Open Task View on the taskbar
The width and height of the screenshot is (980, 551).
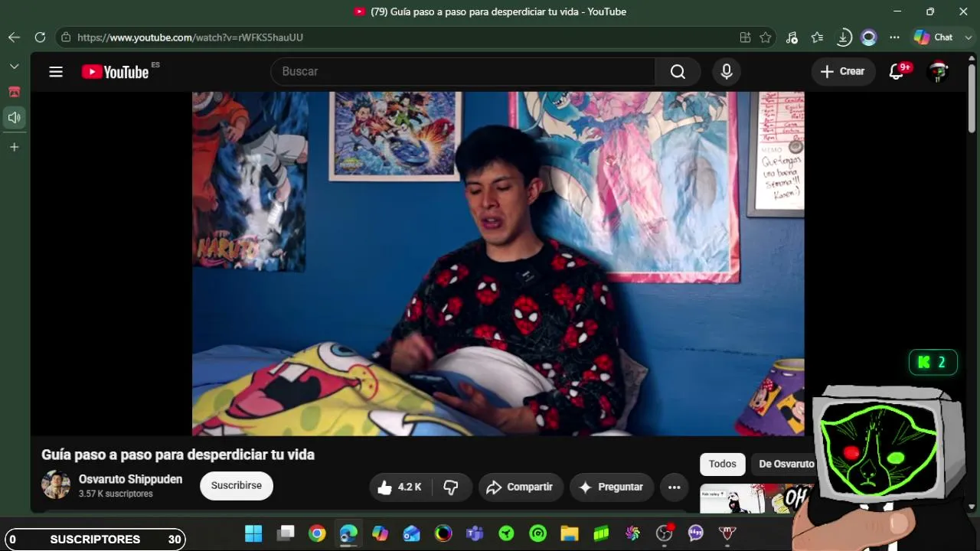pos(286,533)
